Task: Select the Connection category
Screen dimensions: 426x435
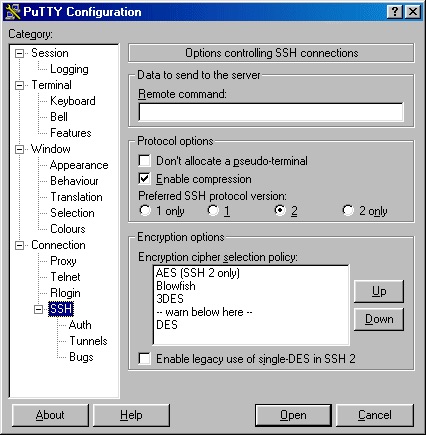Action: (58, 245)
